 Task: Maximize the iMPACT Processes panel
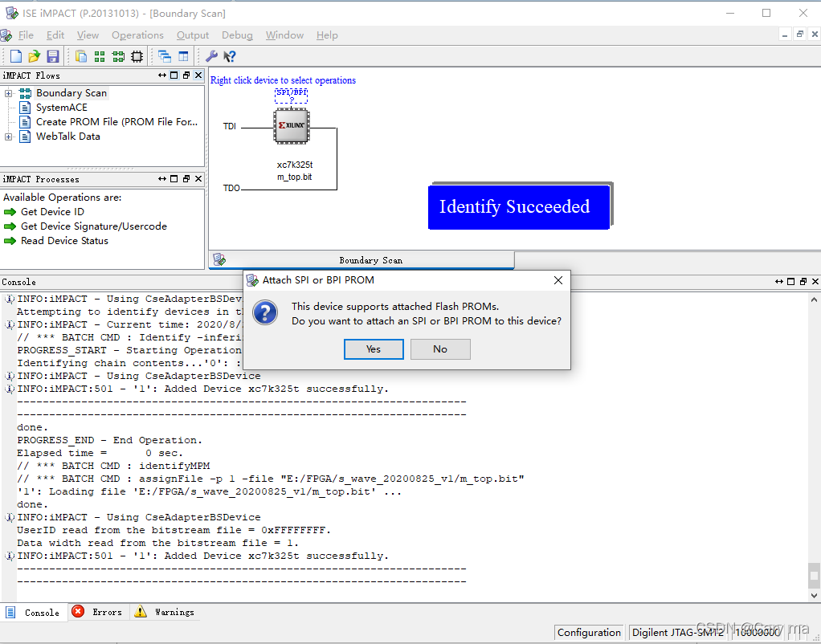point(174,179)
